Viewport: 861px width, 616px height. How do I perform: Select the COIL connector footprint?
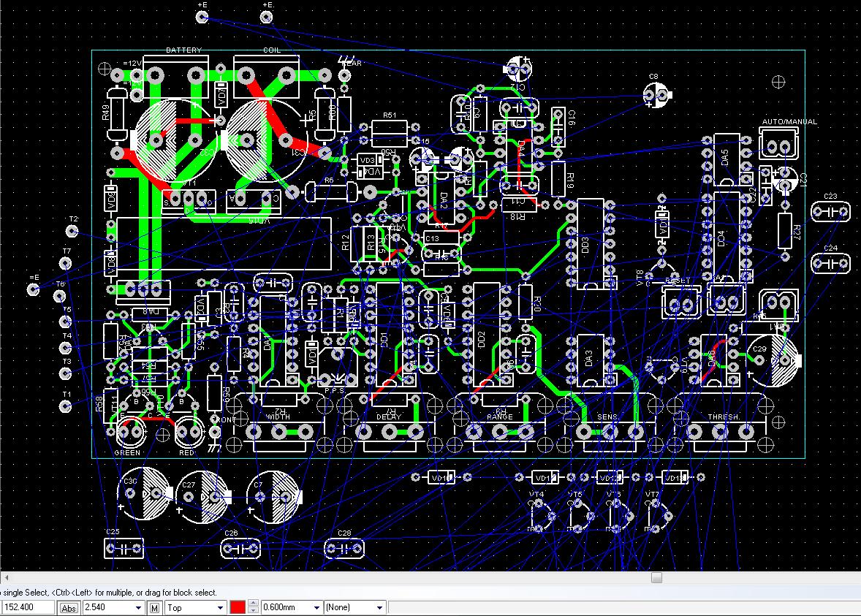tap(266, 76)
